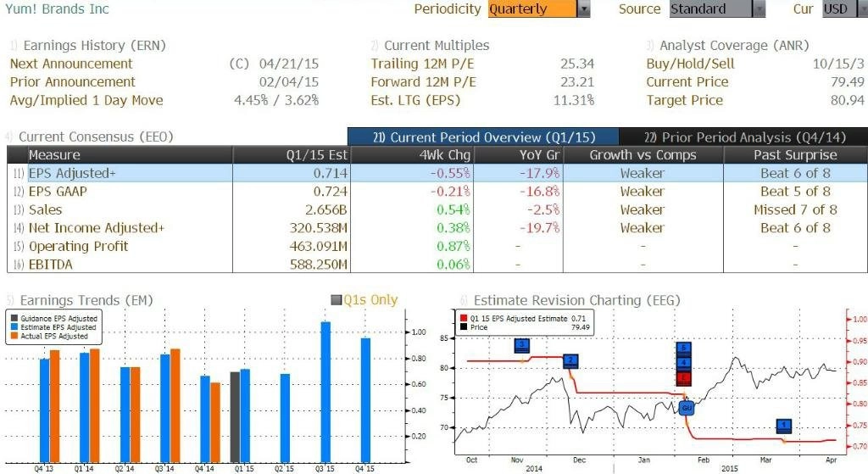Click the Actual EPS Adjusted legend swatch
Screen dimensions: 868x474
click(14, 336)
